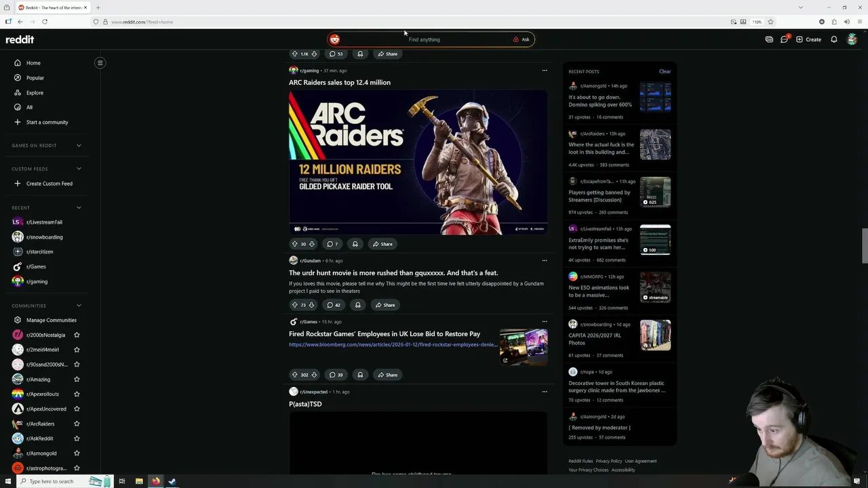The height and width of the screenshot is (488, 868).
Task: Open r/LivestreamFail from Recent
Action: 44,222
